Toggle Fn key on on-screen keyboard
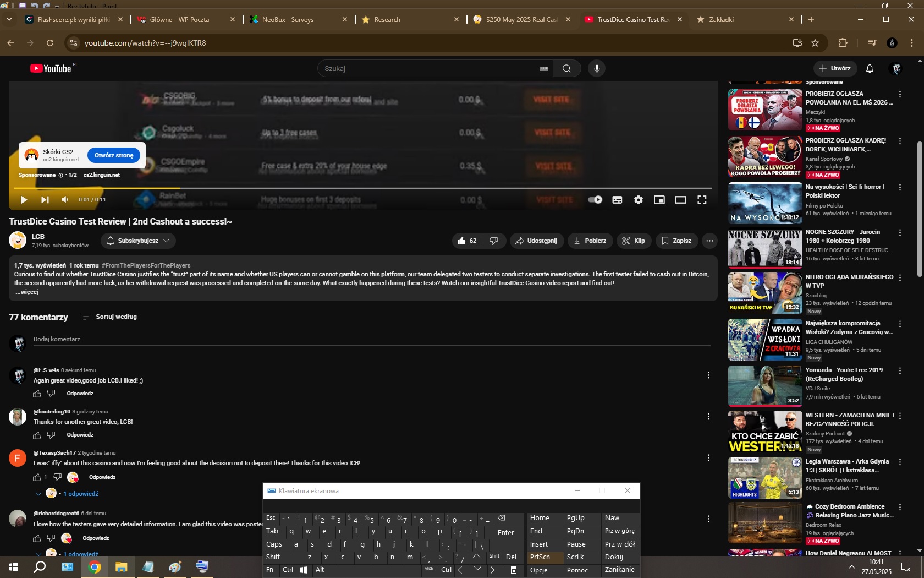Viewport: 924px width, 578px height. [269, 570]
